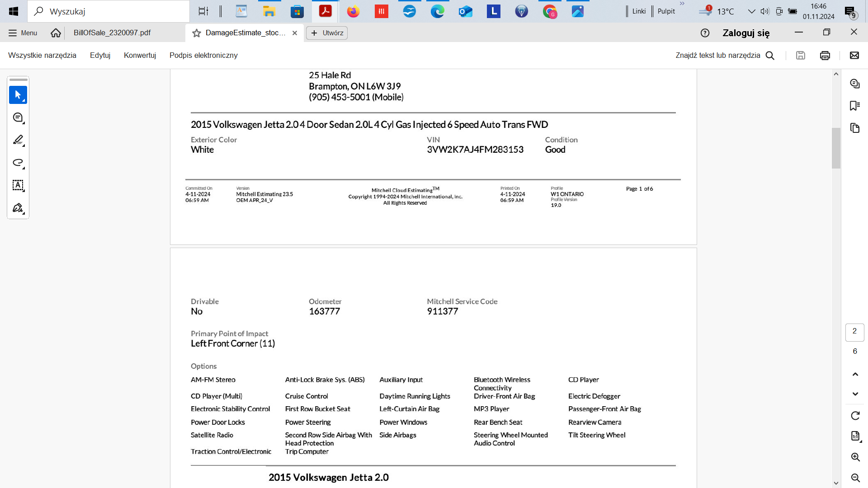Activate the text box tool
Image resolution: width=868 pixels, height=488 pixels.
click(x=18, y=185)
